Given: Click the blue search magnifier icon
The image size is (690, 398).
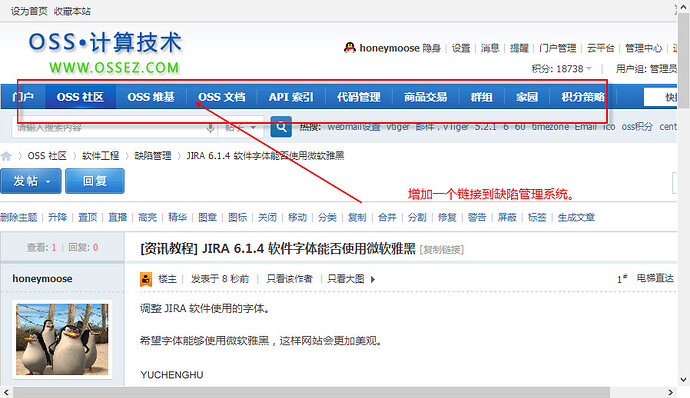Looking at the screenshot, I should tap(281, 127).
